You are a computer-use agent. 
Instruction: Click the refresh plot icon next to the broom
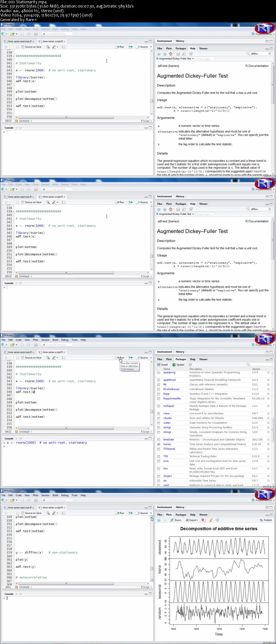click(x=217, y=520)
